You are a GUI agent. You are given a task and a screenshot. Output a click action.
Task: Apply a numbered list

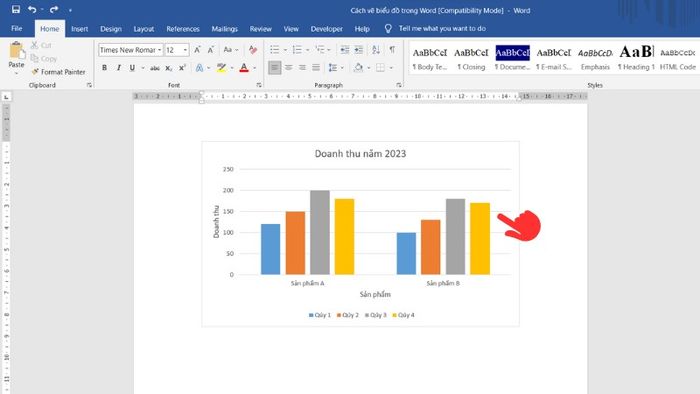tap(297, 50)
